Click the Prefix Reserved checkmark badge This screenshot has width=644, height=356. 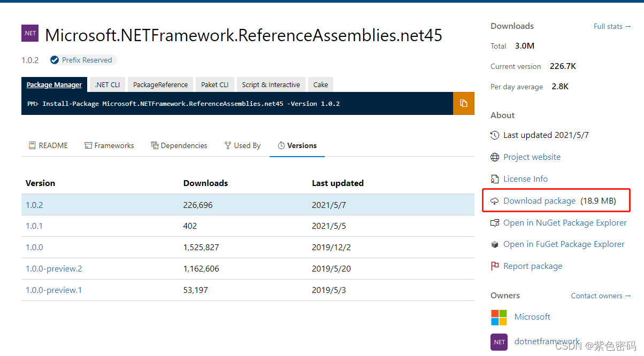tap(54, 60)
